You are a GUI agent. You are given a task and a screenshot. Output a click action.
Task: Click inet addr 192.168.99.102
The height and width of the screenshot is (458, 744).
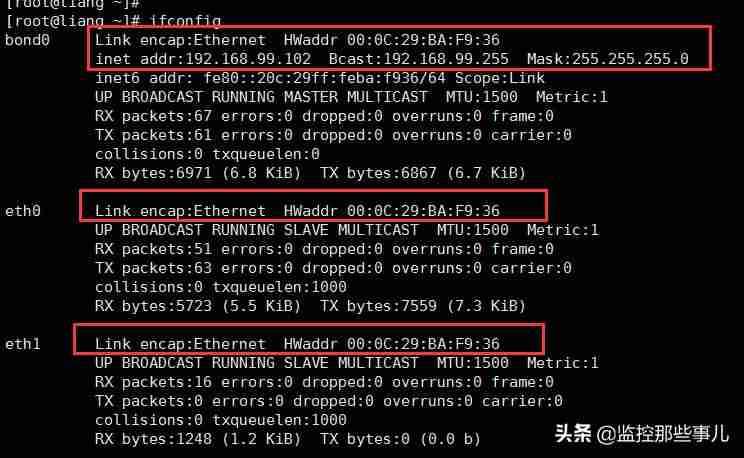coord(203,59)
